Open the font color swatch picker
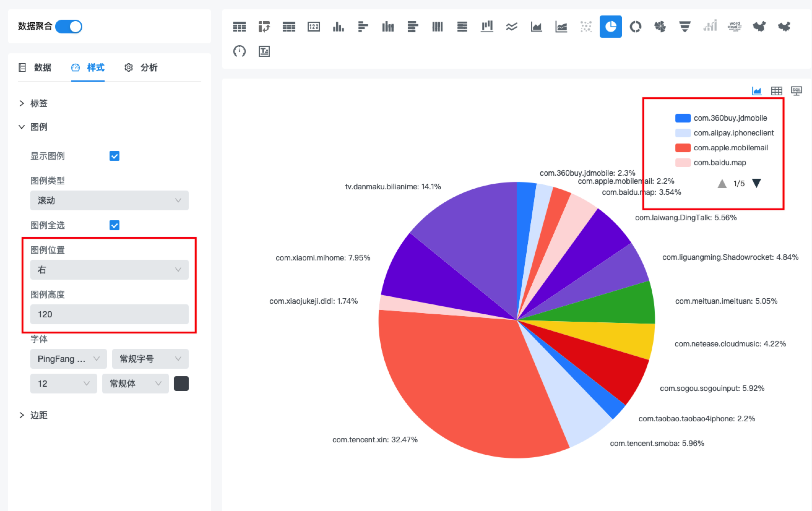Image resolution: width=812 pixels, height=511 pixels. click(x=181, y=383)
